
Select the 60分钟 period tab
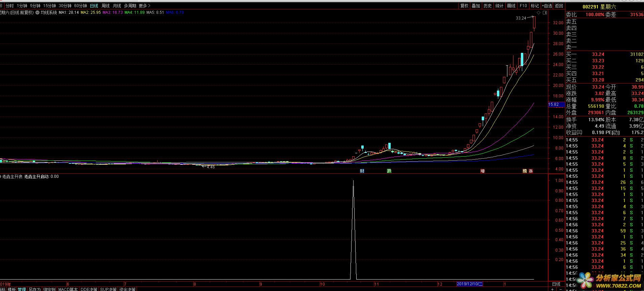coord(80,6)
